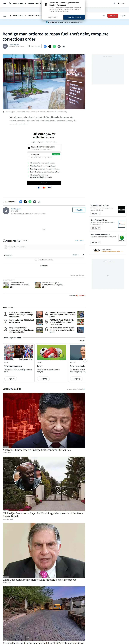Share by email icon beside byline date

click(x=59, y=46)
